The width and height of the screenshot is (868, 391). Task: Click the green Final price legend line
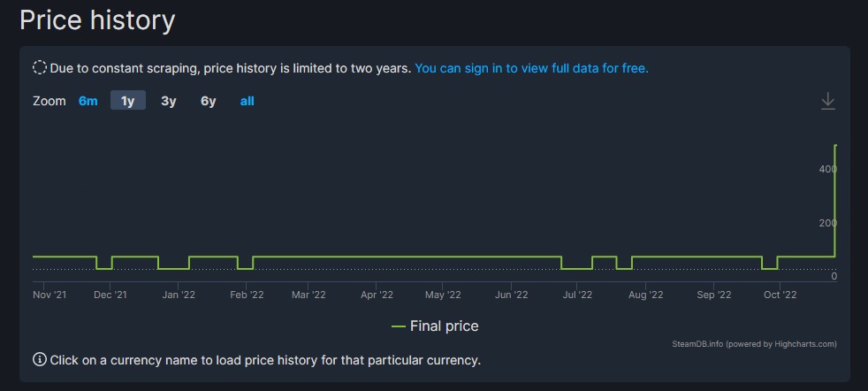[399, 326]
